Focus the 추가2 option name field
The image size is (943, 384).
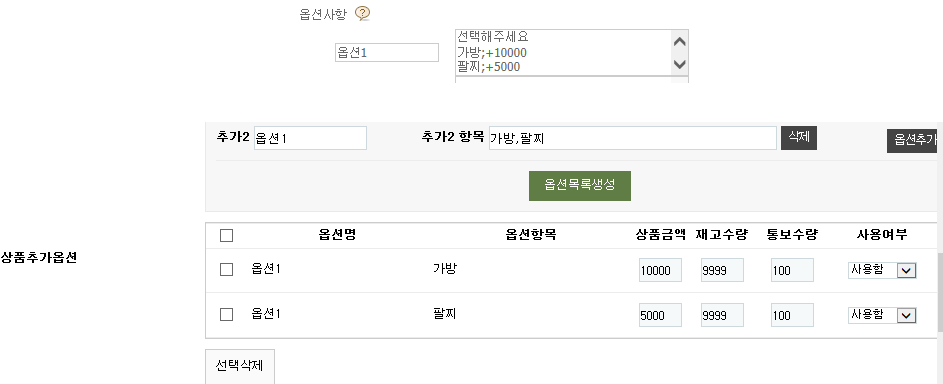(x=310, y=138)
